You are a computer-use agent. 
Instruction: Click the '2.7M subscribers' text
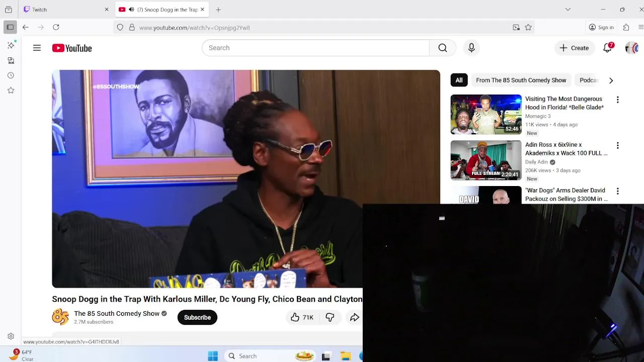(94, 322)
